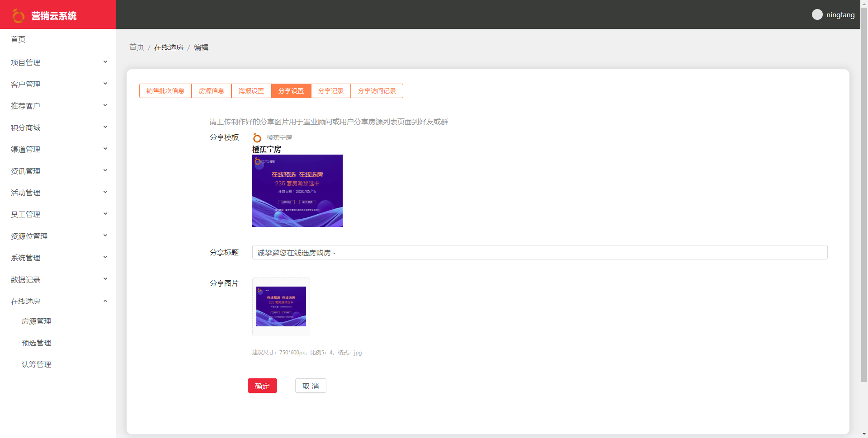This screenshot has width=868, height=438.
Task: Click the uploaded 分享图片 thumbnail
Action: pyautogui.click(x=281, y=306)
